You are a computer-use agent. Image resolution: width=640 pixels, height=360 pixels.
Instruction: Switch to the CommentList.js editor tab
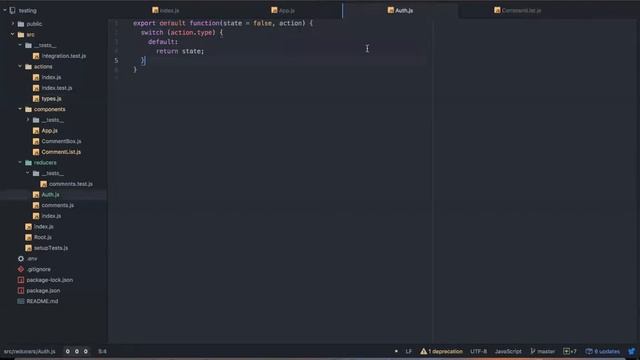(518, 10)
